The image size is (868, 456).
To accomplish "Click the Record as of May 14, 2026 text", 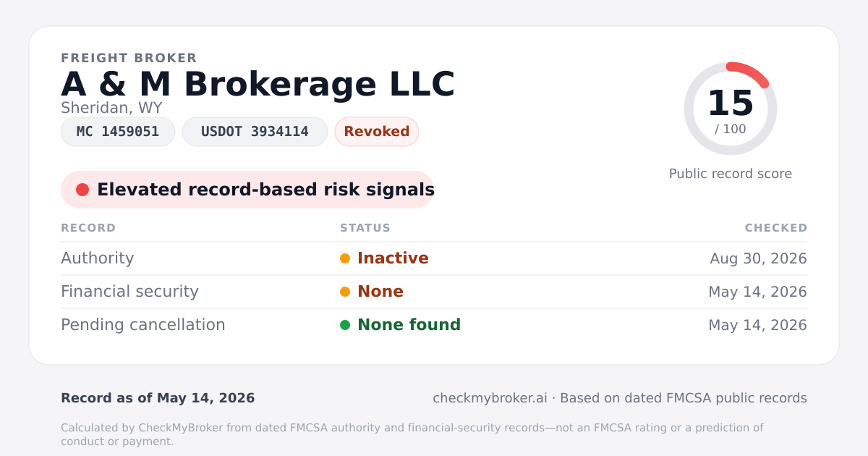I will (x=158, y=398).
